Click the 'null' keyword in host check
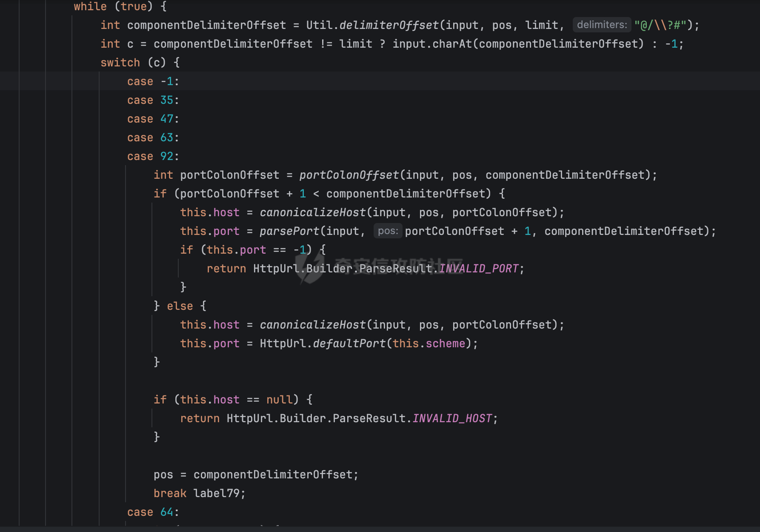Image resolution: width=760 pixels, height=532 pixels. [x=280, y=400]
